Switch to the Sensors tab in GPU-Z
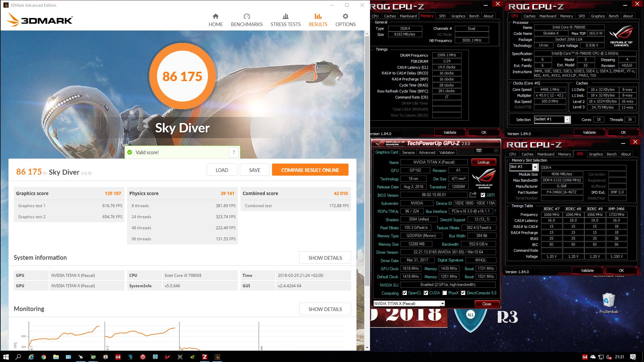 pyautogui.click(x=408, y=152)
